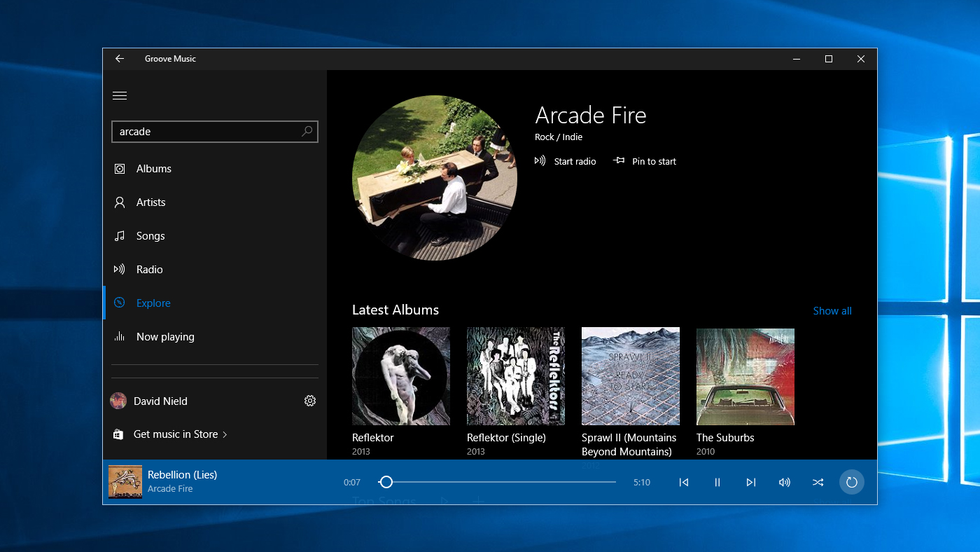Click the seek bar's circular handle
The height and width of the screenshot is (552, 980).
[386, 482]
